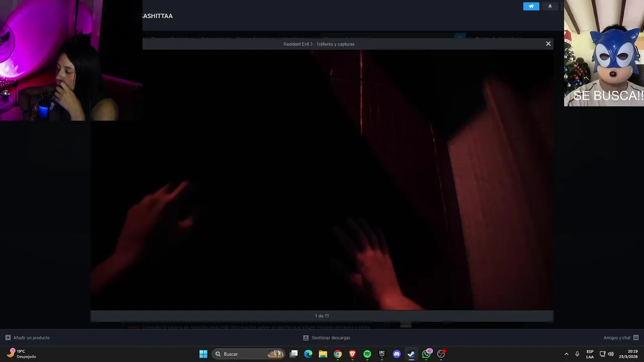Click the taskbar 'Buscar' search box
Image resolution: width=644 pixels, height=362 pixels.
(x=249, y=354)
